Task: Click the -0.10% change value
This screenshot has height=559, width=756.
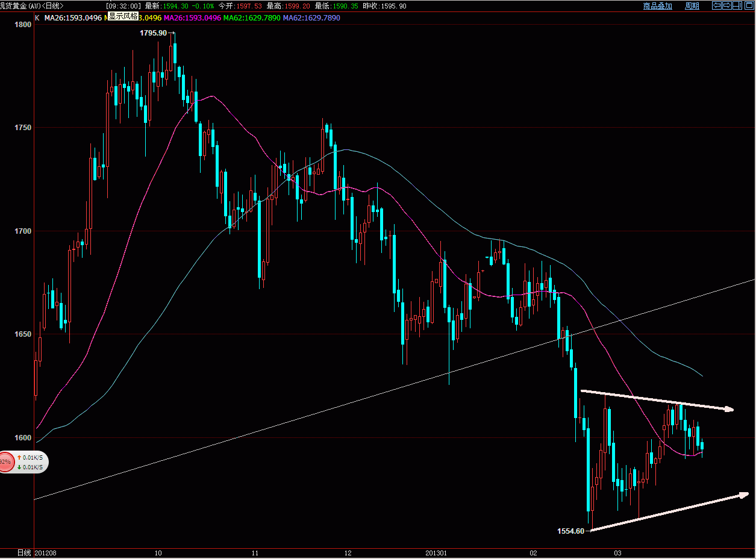Action: [203, 6]
